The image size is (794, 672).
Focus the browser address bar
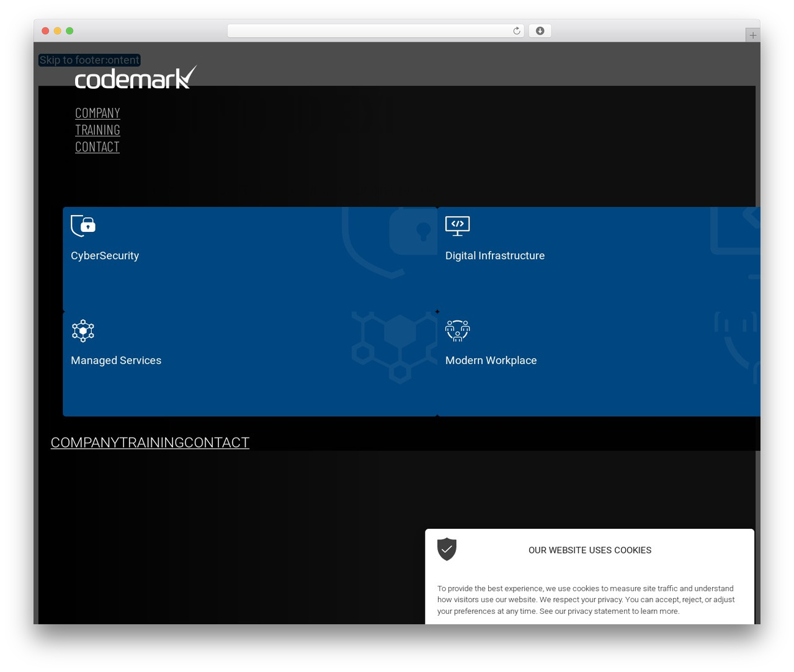376,31
